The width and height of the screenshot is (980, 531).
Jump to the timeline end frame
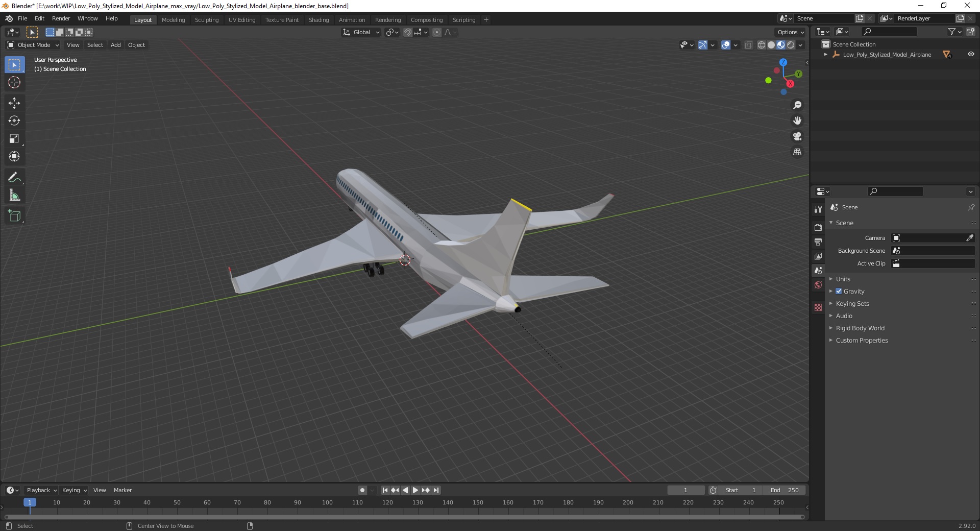(x=436, y=490)
